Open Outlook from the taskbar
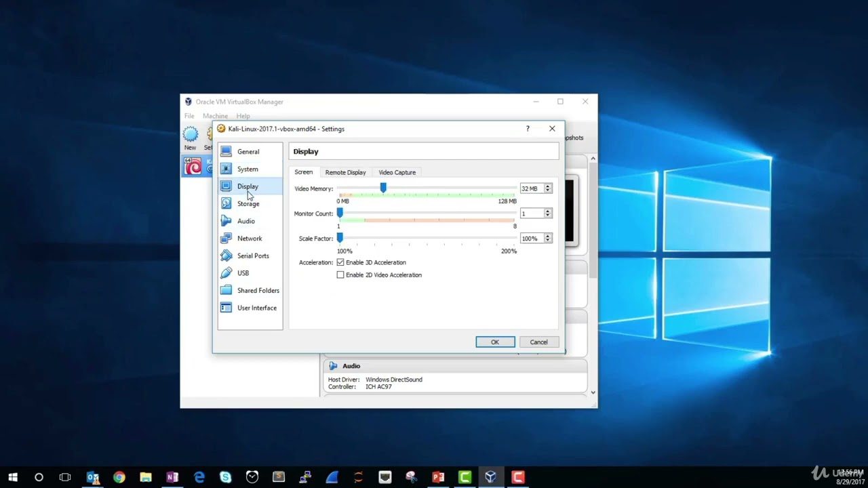868x488 pixels. pos(93,477)
